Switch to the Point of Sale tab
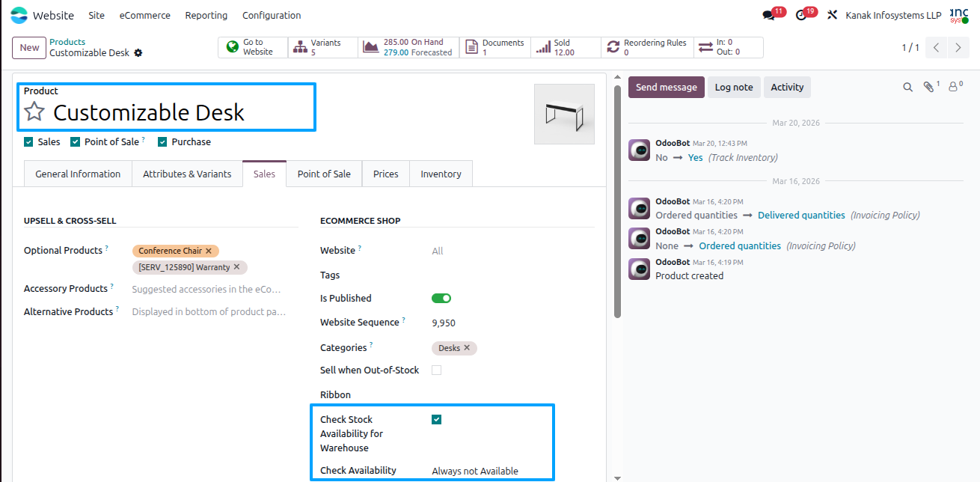The width and height of the screenshot is (980, 482). click(x=324, y=174)
